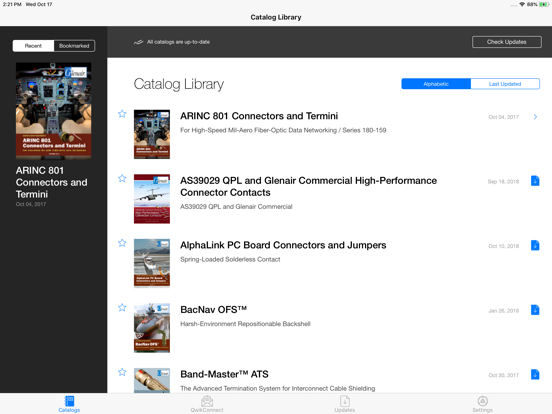Click 'Oct 30, 2017' date for Band-Master
Viewport: 552px width, 414px height.
tap(503, 375)
